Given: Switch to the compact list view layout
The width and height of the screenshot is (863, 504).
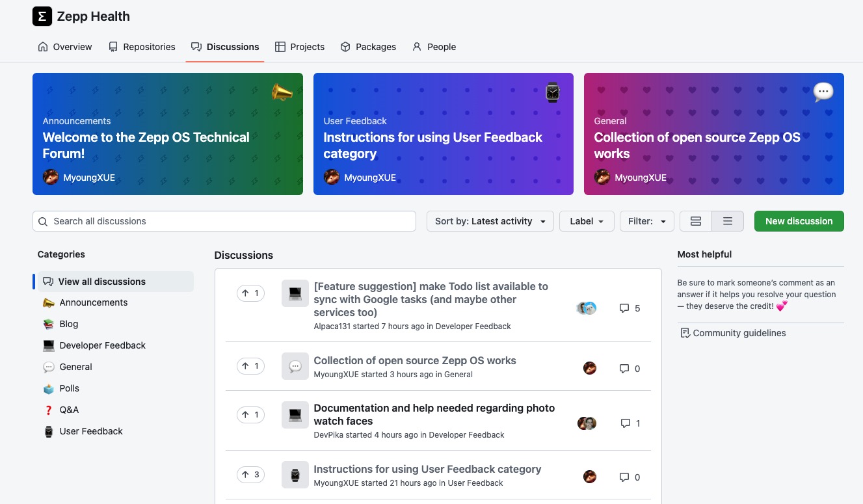Looking at the screenshot, I should (727, 221).
